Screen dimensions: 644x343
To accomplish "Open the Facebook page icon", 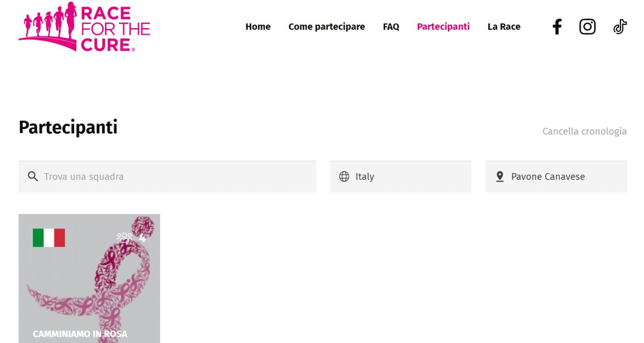I will point(557,27).
